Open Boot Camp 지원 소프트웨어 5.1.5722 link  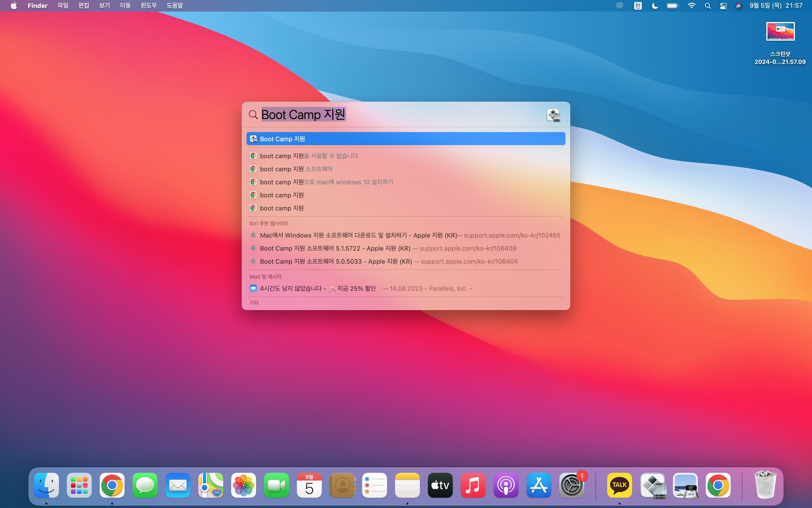(x=406, y=248)
